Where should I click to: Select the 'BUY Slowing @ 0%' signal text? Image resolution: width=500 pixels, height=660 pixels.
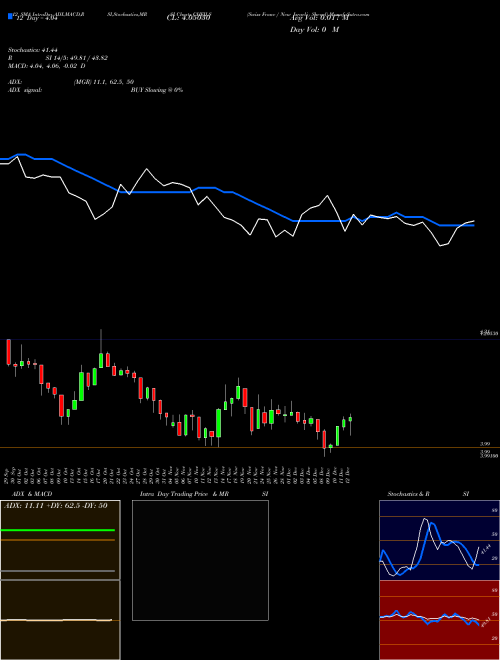[x=157, y=90]
